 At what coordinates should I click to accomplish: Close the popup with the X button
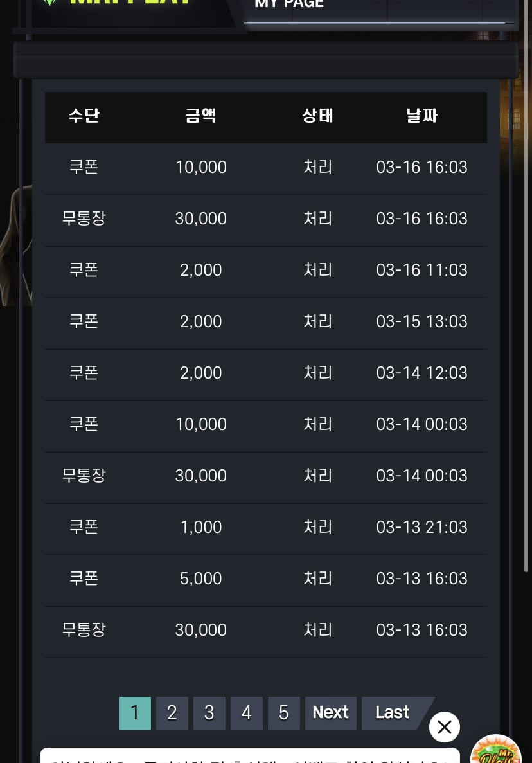(444, 727)
